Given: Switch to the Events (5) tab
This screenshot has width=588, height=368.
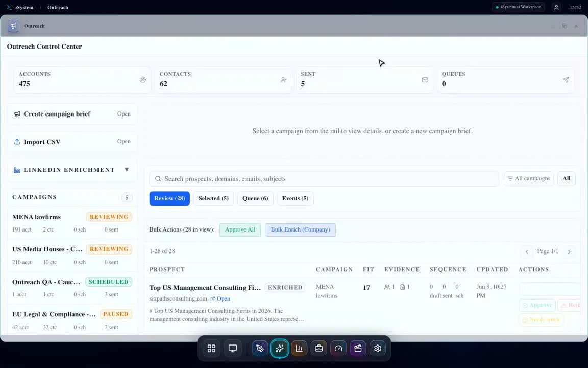Looking at the screenshot, I should pyautogui.click(x=295, y=199).
